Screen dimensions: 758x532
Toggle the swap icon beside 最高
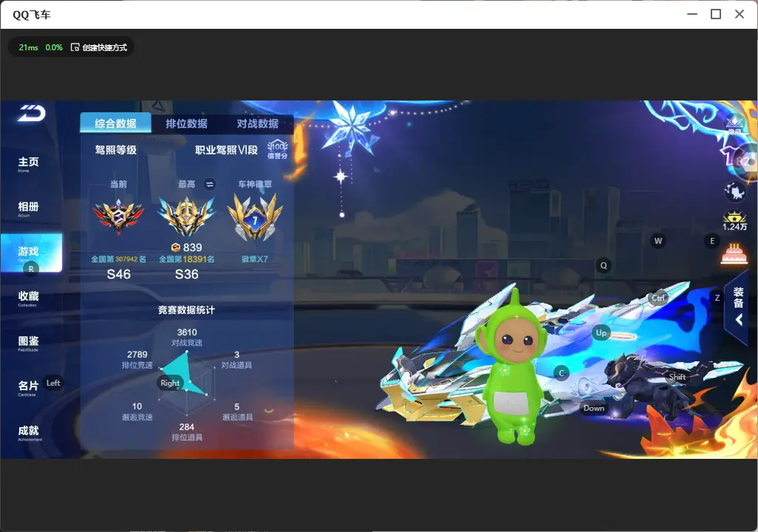click(210, 184)
